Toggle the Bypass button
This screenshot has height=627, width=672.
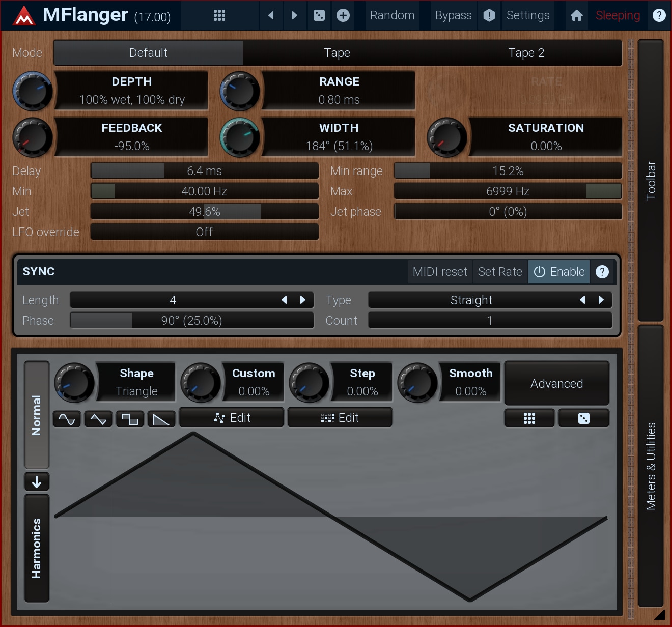pyautogui.click(x=453, y=15)
